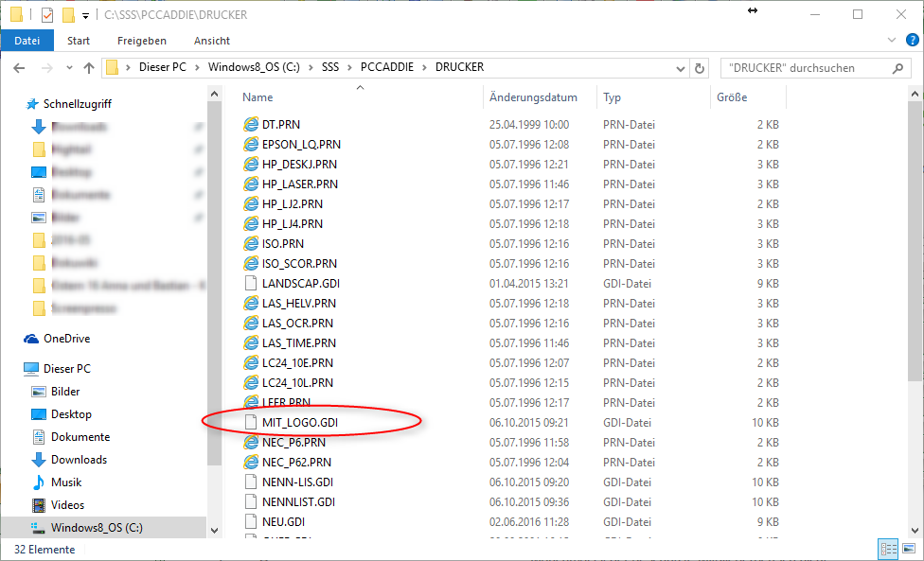
Task: Select the NEU.GDI file icon
Action: pyautogui.click(x=251, y=521)
